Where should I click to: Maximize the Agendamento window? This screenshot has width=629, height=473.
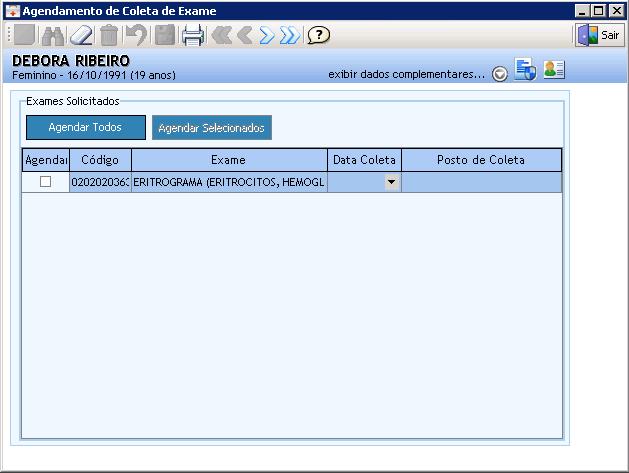(x=599, y=11)
